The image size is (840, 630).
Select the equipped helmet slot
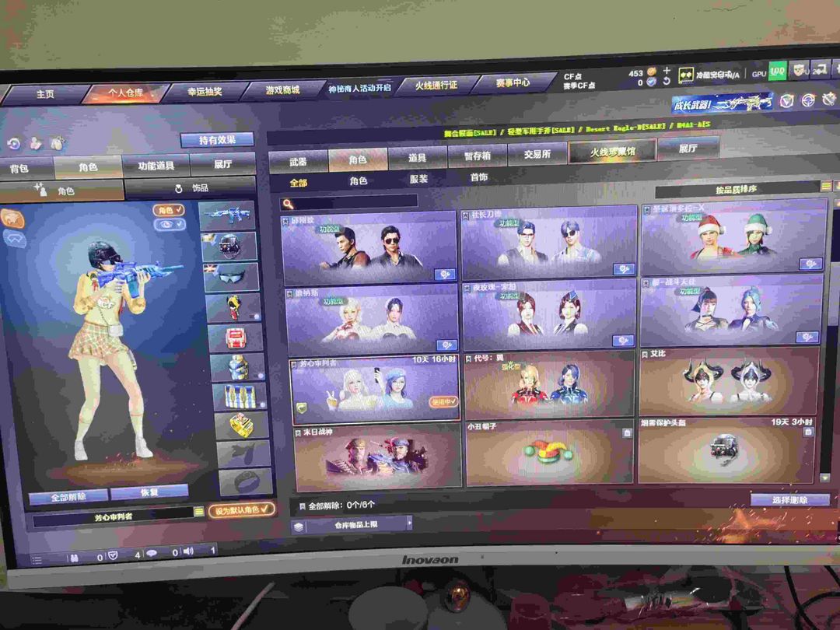pos(229,247)
